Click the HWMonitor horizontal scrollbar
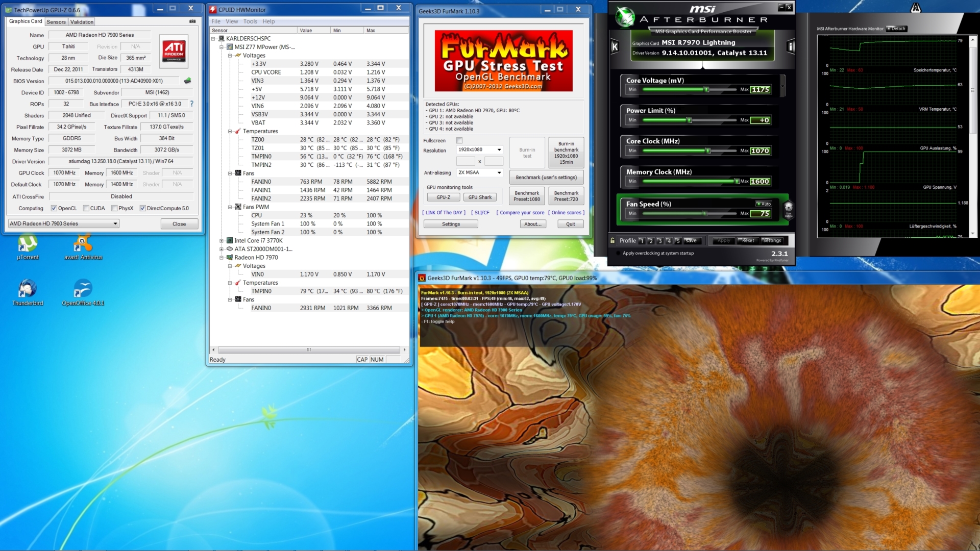This screenshot has height=551, width=980. coord(309,350)
